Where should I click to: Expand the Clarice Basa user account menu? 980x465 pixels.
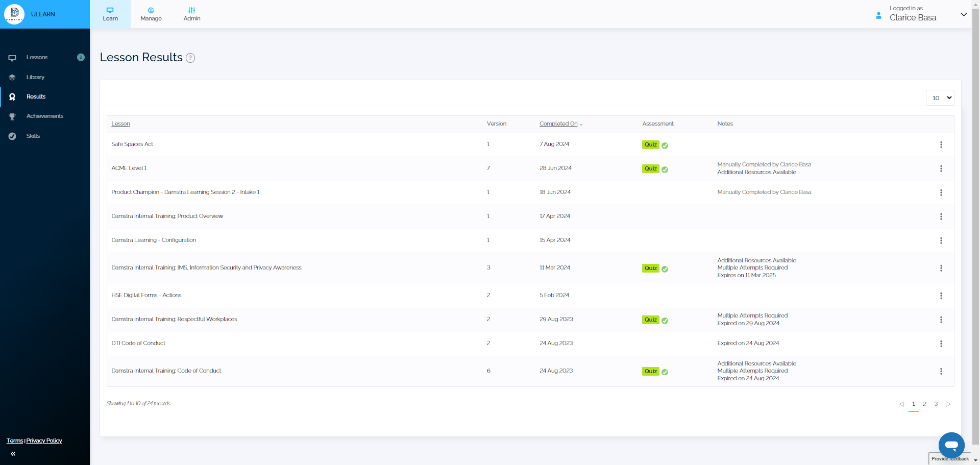(963, 14)
